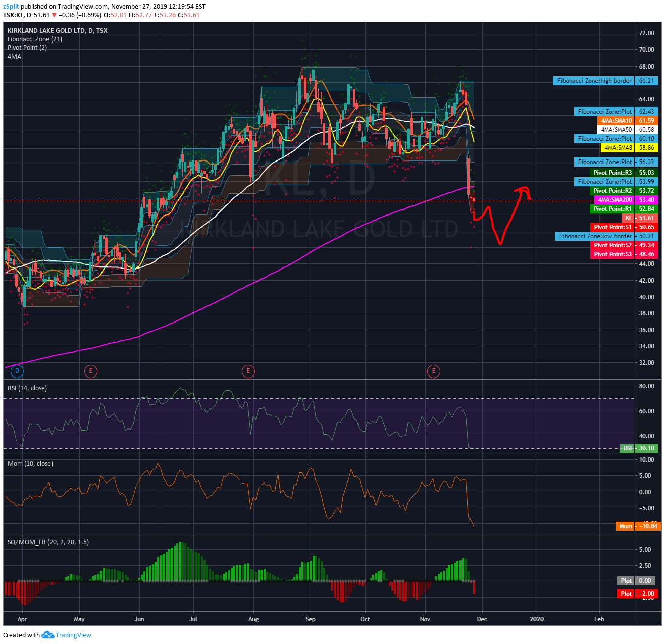Click the earnings 'E' marker near August
Viewport: 665px width, 644px height.
click(x=248, y=371)
